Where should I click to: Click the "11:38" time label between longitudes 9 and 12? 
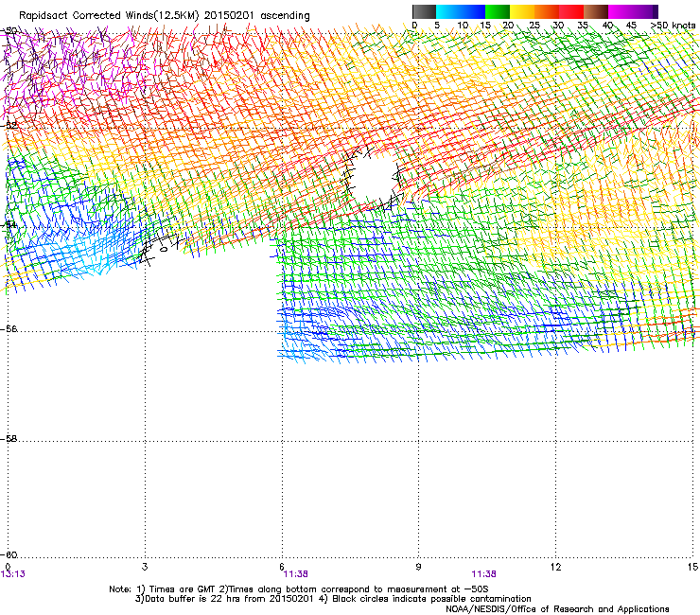pos(484,574)
